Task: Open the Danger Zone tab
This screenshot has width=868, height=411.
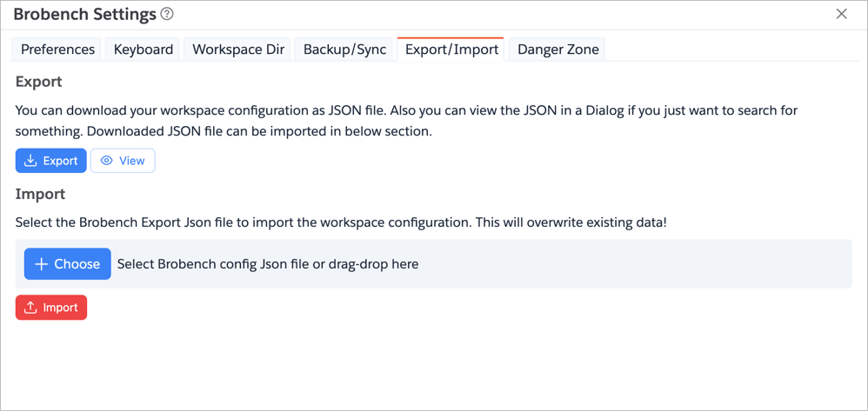Action: click(x=558, y=50)
